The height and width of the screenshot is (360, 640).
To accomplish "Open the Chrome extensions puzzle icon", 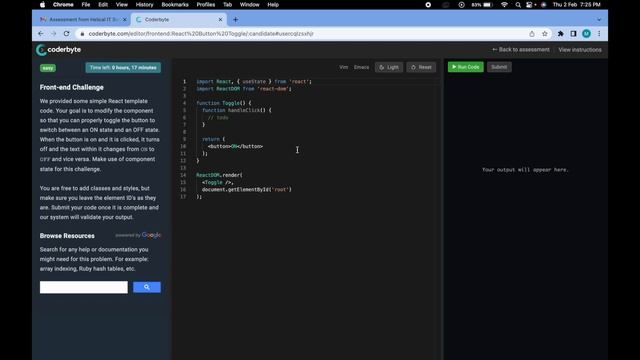I will (x=560, y=34).
